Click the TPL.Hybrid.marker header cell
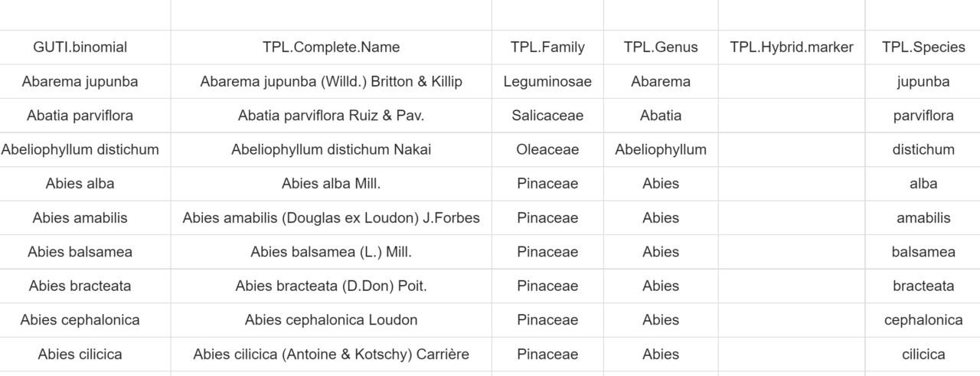Image resolution: width=980 pixels, height=376 pixels. point(792,47)
